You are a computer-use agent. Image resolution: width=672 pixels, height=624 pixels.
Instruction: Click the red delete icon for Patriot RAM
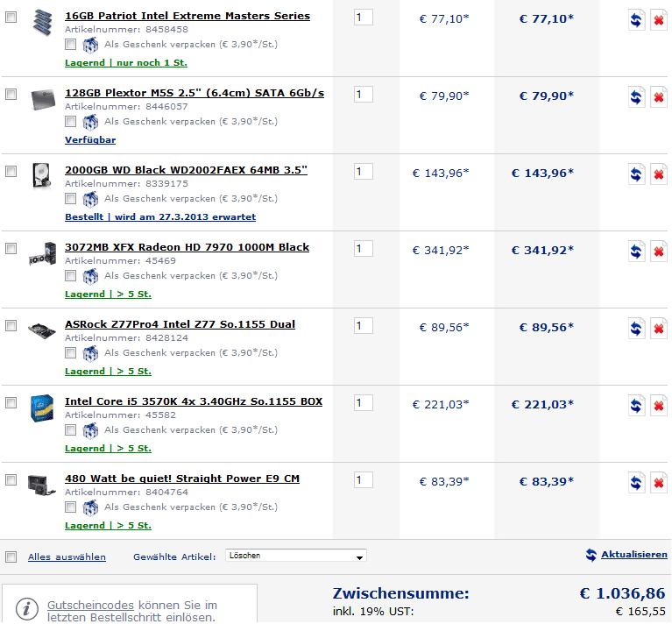pos(659,21)
